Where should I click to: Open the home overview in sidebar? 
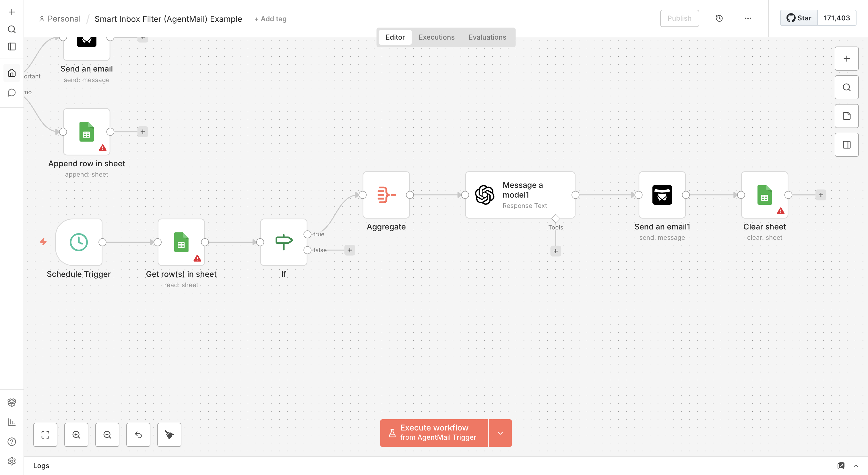tap(12, 73)
